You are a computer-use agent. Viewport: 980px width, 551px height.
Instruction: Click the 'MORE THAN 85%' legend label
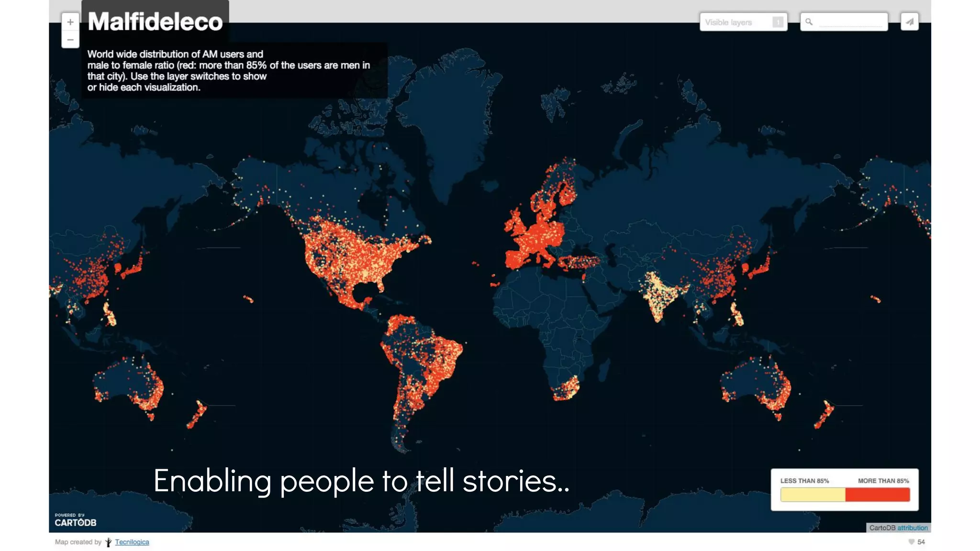click(883, 481)
